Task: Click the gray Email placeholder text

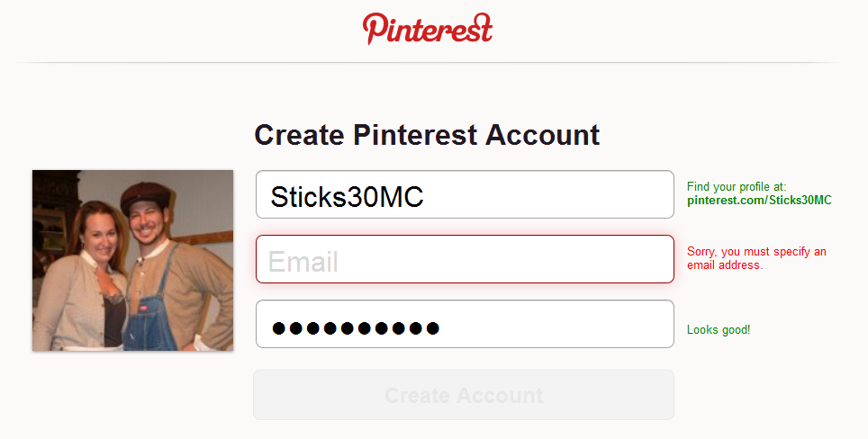Action: point(303,262)
